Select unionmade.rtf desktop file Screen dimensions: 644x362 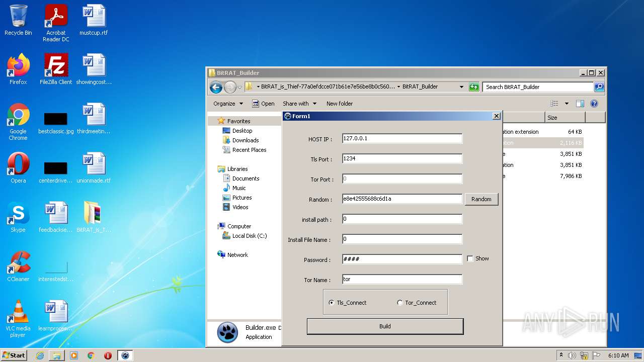[94, 168]
